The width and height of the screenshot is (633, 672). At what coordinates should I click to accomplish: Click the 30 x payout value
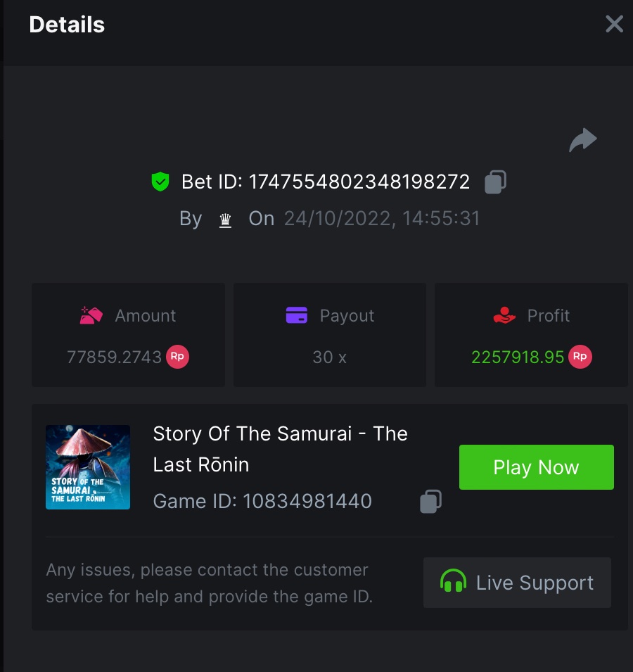(x=329, y=357)
